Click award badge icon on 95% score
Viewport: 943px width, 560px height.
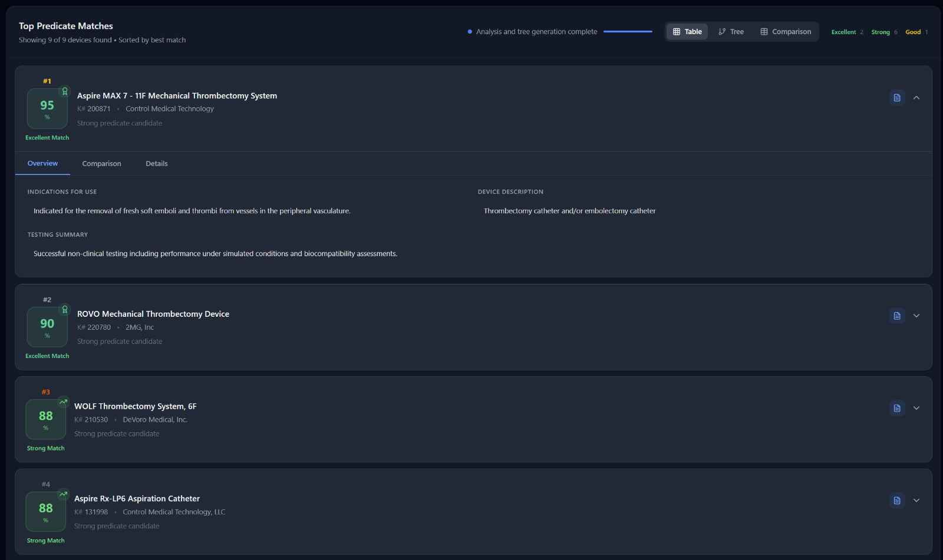65,91
